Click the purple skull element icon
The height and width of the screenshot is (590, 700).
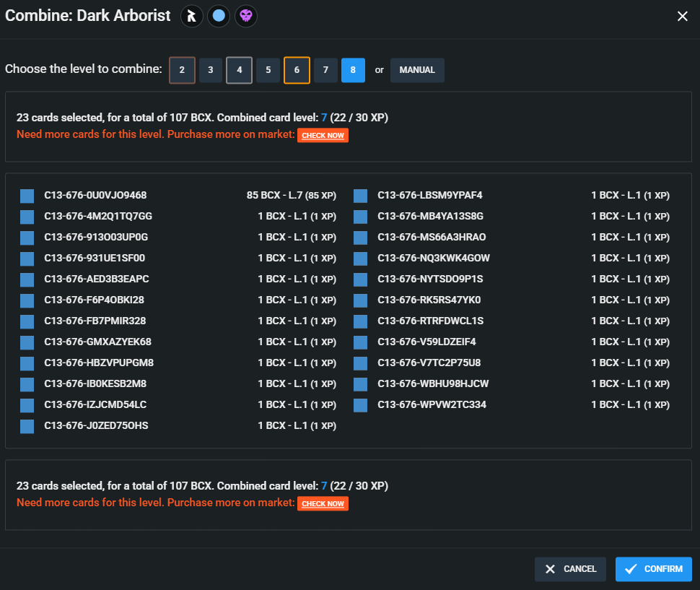tap(246, 16)
